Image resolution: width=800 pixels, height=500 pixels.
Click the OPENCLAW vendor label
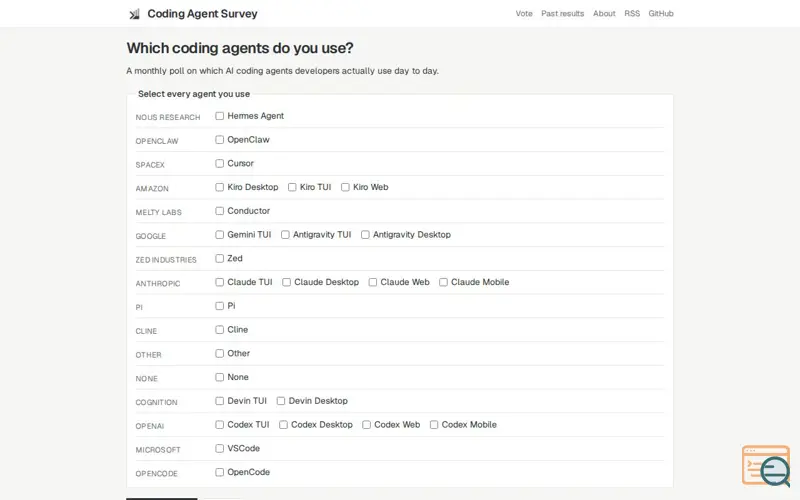[x=157, y=141]
